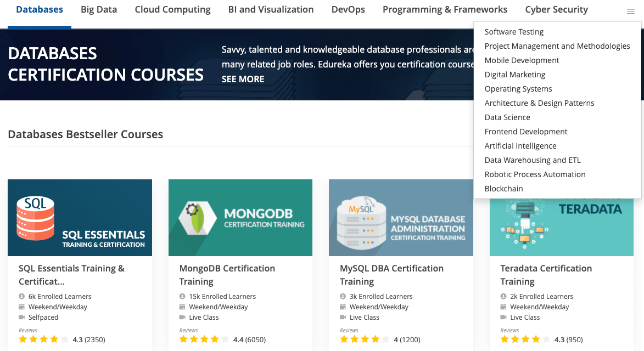Click the MongoDB calendar schedule icon

click(182, 307)
